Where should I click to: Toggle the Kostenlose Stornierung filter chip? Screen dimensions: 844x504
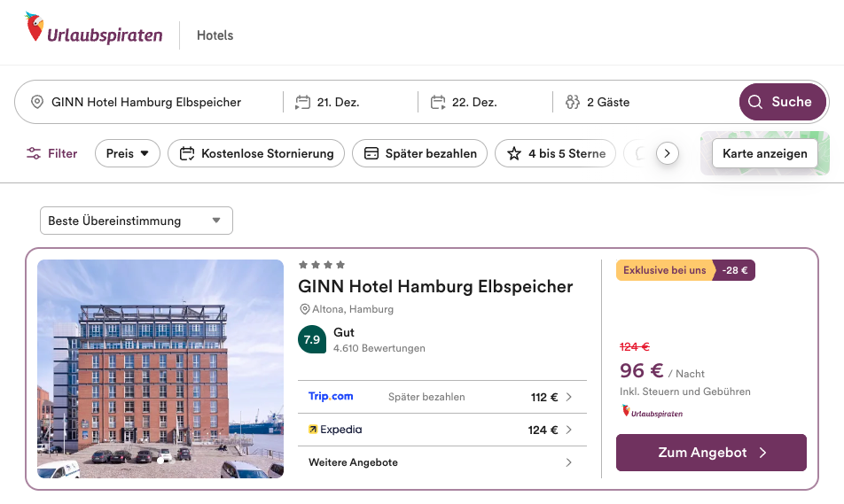256,153
